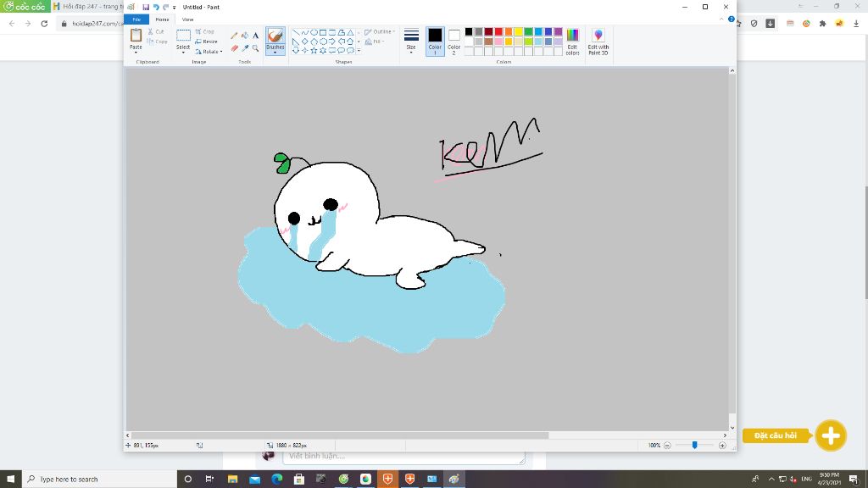This screenshot has height=488, width=868.
Task: Click zoom in plus button in the status bar
Action: pos(722,446)
